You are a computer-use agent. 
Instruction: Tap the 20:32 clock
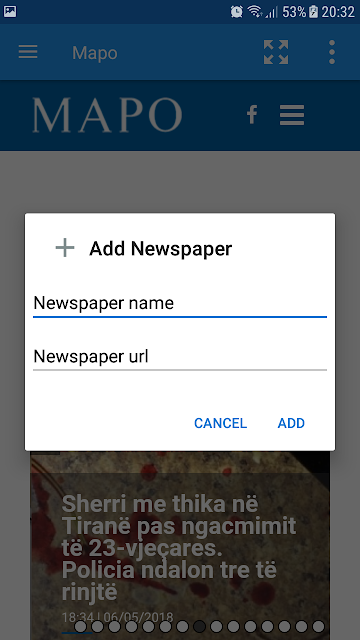point(338,12)
